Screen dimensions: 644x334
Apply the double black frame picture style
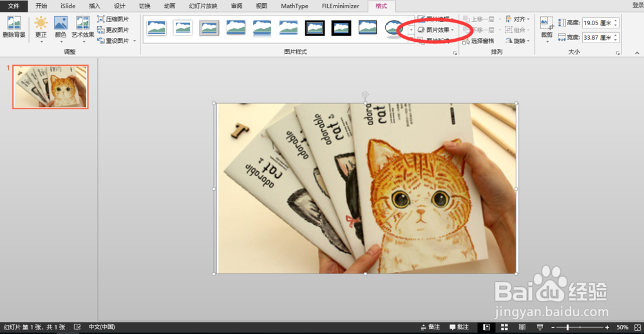pyautogui.click(x=315, y=28)
